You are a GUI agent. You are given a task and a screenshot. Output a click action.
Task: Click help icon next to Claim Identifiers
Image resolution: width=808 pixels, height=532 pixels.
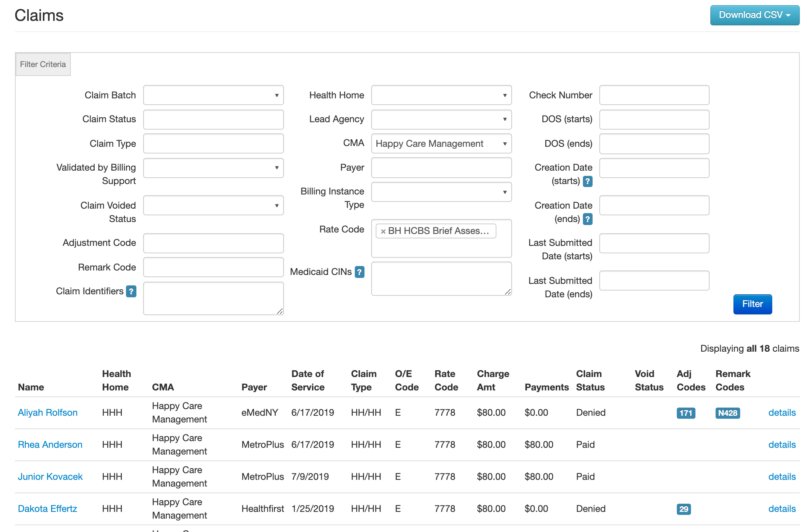131,291
